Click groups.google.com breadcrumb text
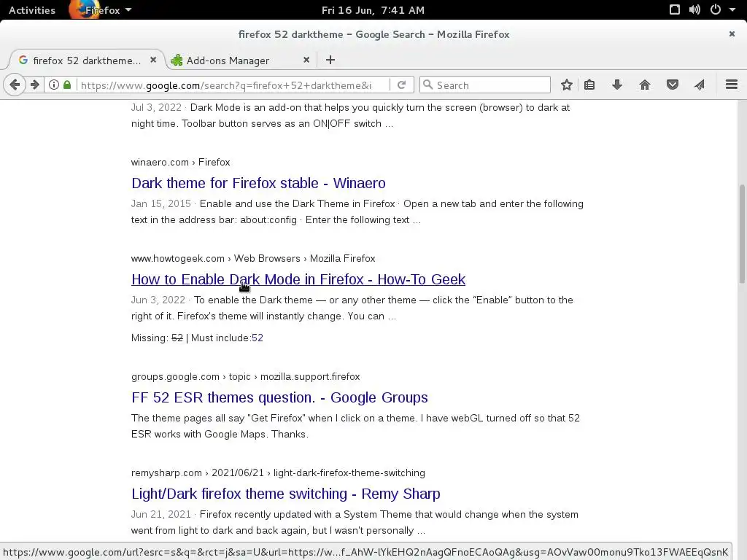The width and height of the screenshot is (747, 560). [175, 376]
